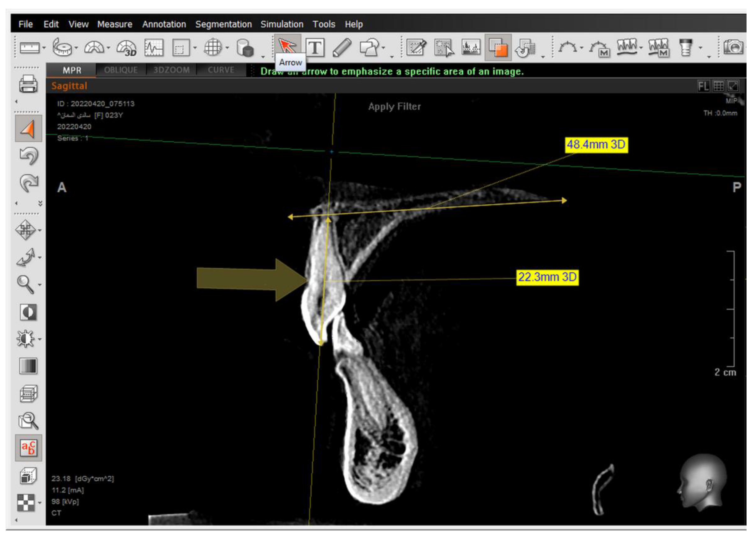Open the Simulation menu
The width and height of the screenshot is (756, 536).
tap(282, 24)
